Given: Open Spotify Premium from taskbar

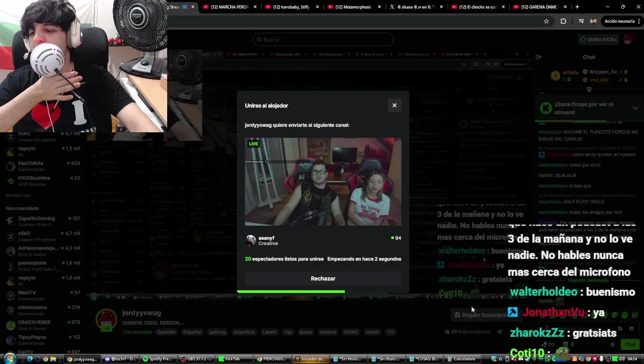Looking at the screenshot, I should [158, 359].
